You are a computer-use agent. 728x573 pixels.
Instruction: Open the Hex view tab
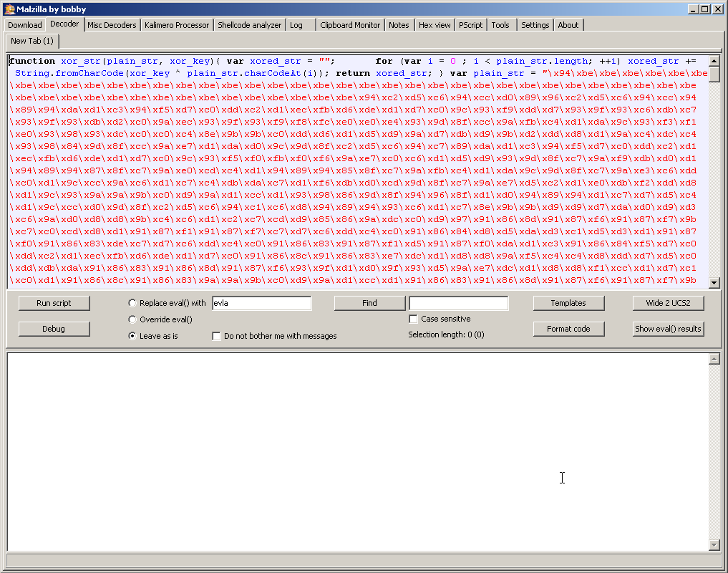(x=435, y=25)
